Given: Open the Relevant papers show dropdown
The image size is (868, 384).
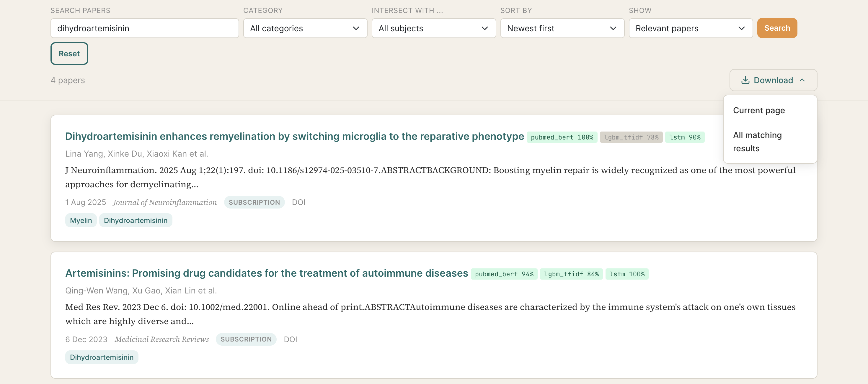Looking at the screenshot, I should [x=691, y=28].
